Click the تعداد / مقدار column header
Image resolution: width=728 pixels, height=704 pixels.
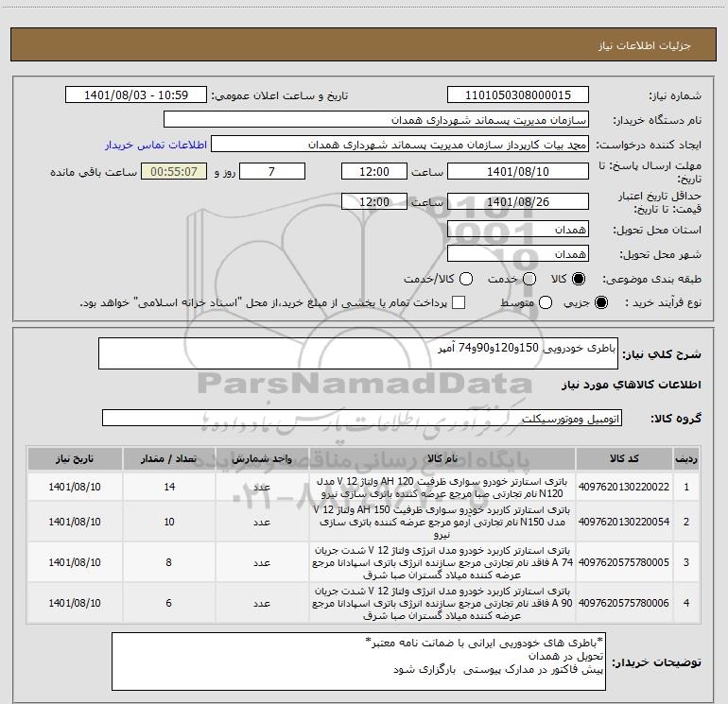click(x=168, y=458)
